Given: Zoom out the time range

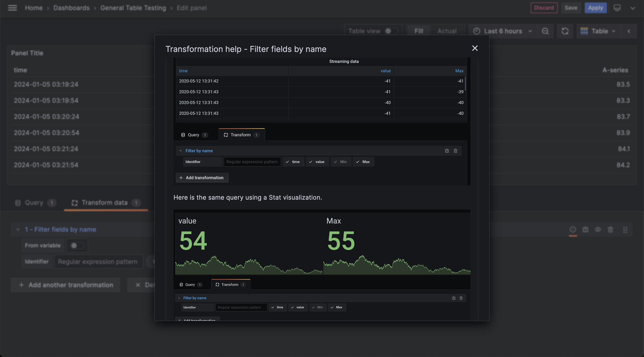Looking at the screenshot, I should (x=545, y=31).
